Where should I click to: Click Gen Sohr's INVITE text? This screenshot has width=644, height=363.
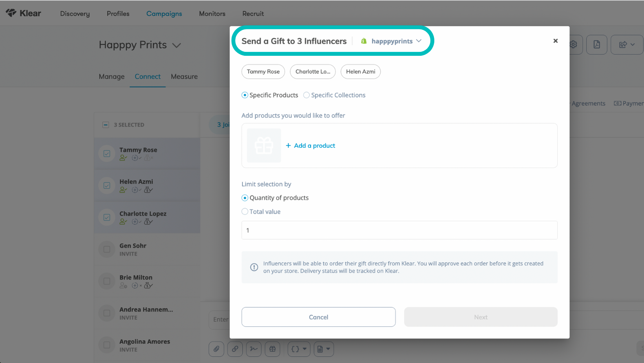pos(128,254)
